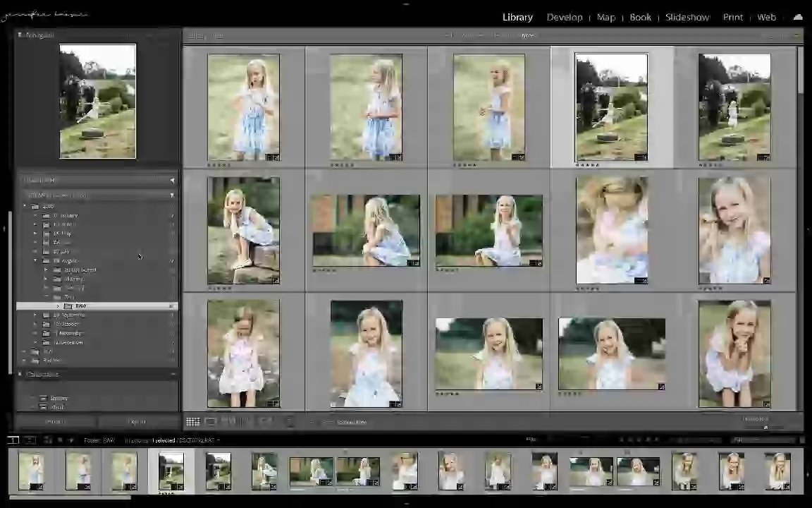Click the Navigator preview image

[98, 101]
